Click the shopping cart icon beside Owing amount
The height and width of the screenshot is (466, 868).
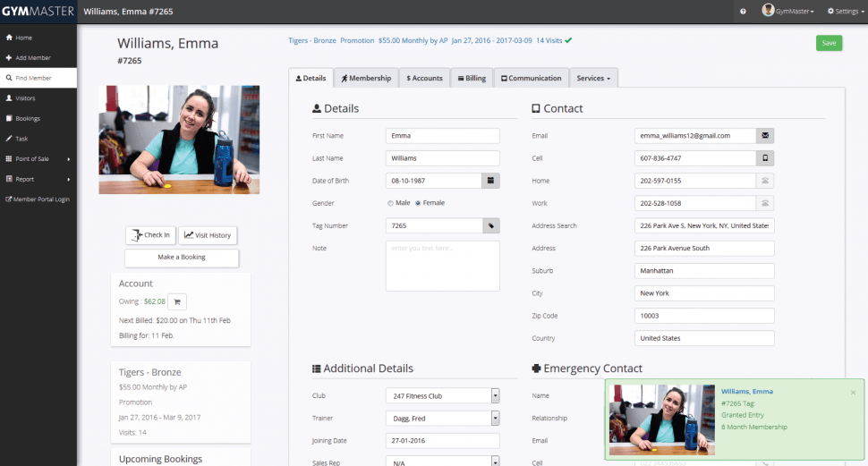click(177, 301)
